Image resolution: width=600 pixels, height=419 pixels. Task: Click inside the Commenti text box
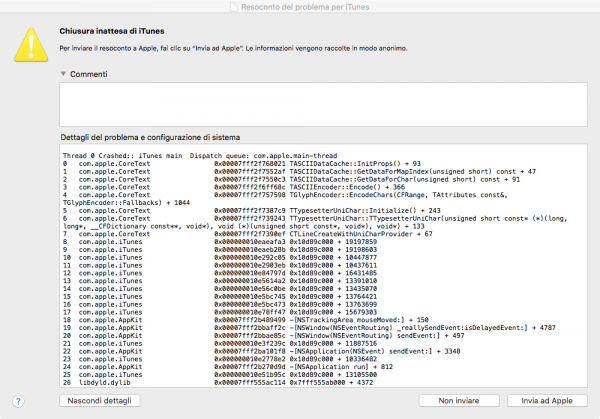pyautogui.click(x=320, y=104)
